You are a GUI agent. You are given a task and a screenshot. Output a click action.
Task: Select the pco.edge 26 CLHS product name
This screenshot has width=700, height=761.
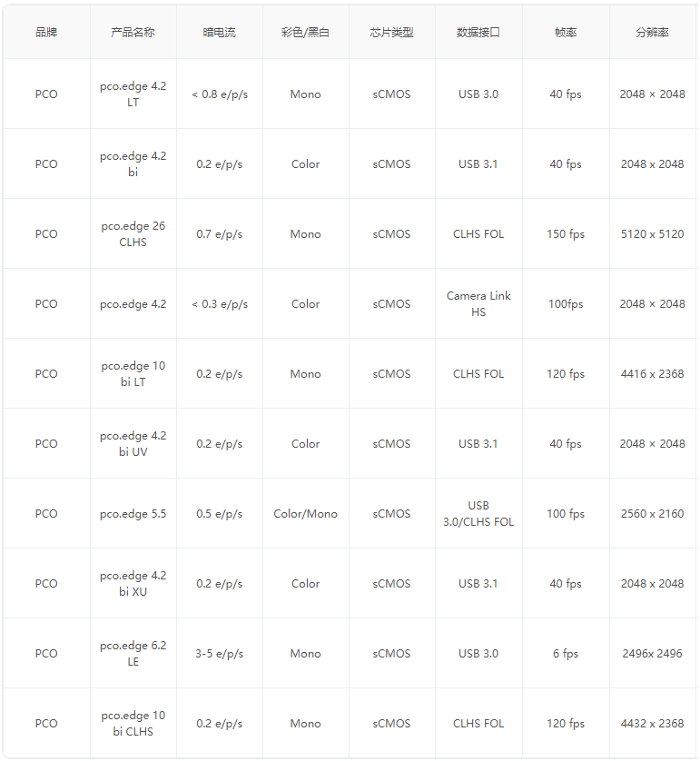coord(133,234)
